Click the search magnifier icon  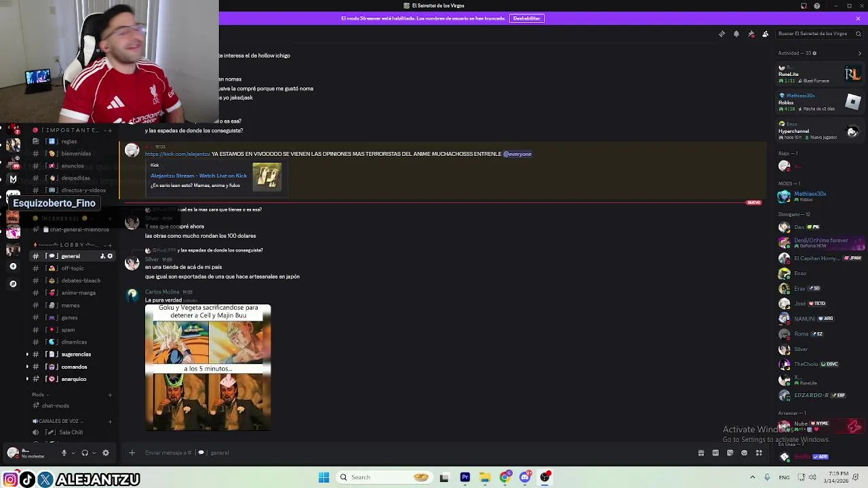click(859, 34)
